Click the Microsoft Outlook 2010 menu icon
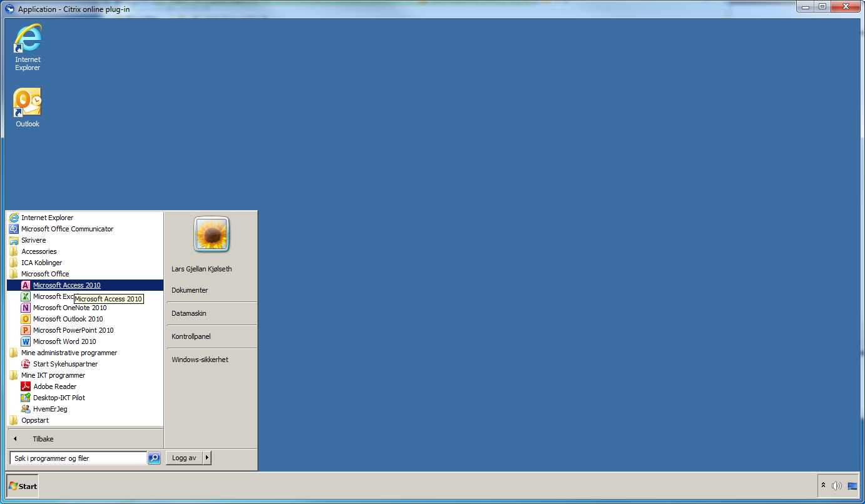Viewport: 865px width, 504px height. (x=26, y=319)
